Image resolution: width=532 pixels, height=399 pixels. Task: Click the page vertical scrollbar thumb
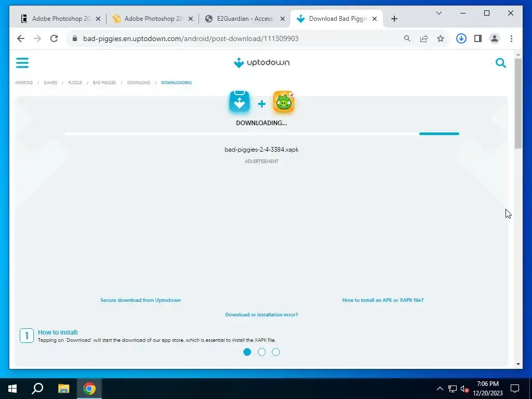(518, 103)
